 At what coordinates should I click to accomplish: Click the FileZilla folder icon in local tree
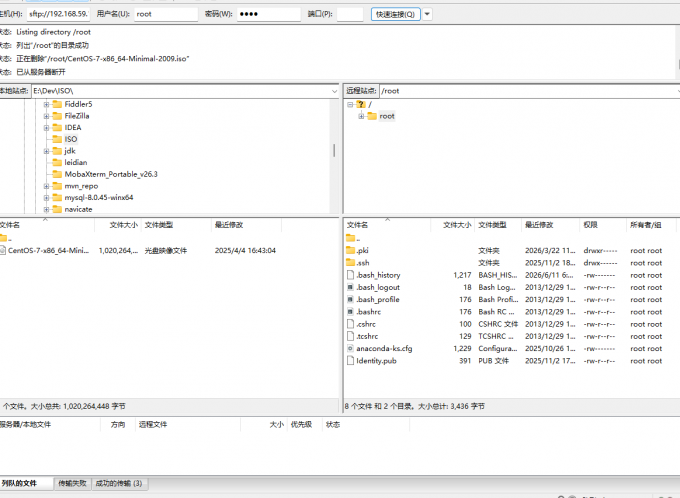57,116
